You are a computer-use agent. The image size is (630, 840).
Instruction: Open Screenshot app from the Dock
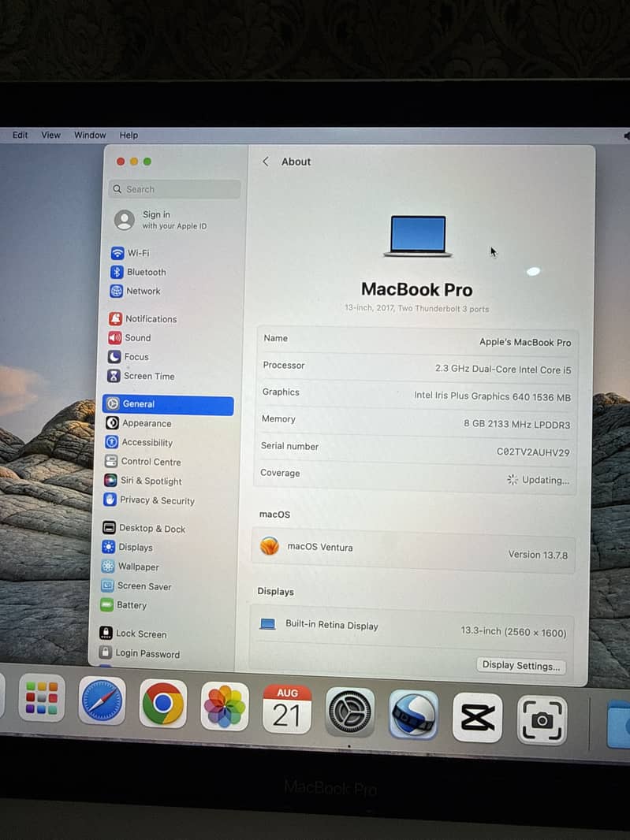point(542,720)
